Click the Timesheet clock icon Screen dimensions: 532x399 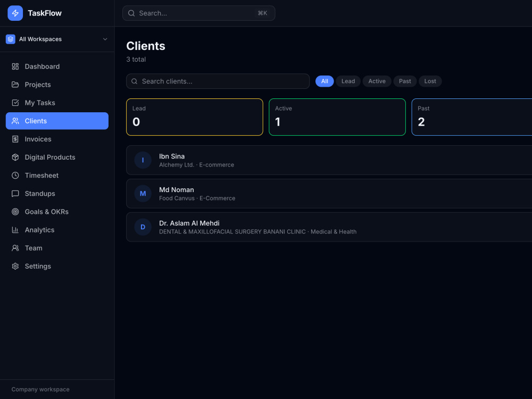tap(15, 176)
